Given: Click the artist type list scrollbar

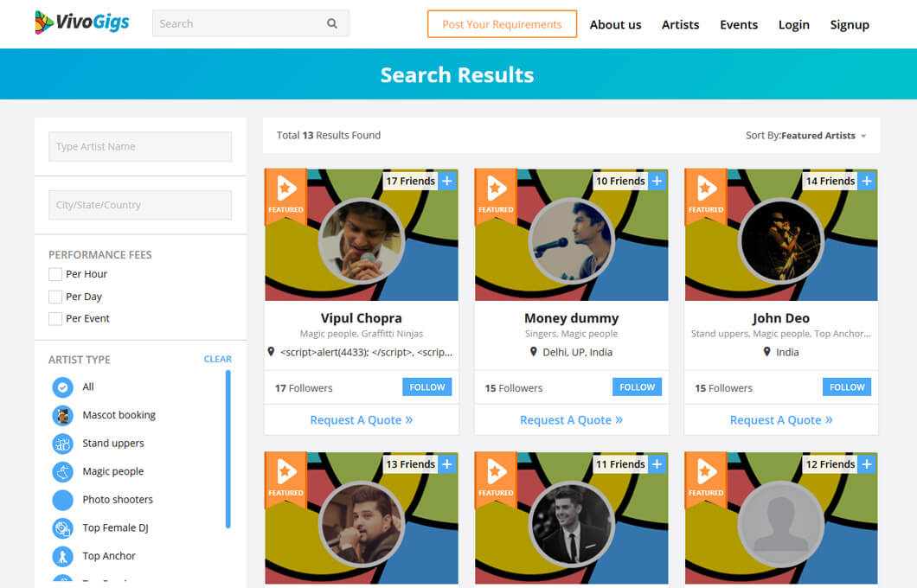Looking at the screenshot, I should tap(228, 448).
